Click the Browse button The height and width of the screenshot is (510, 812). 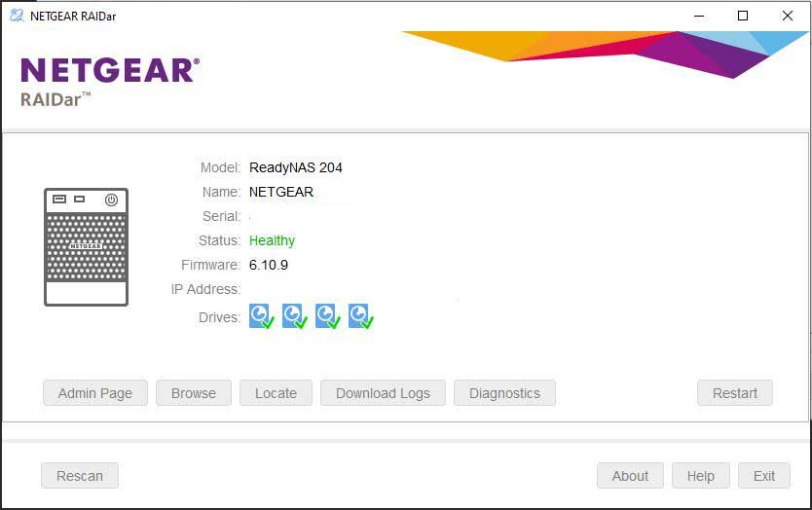click(x=194, y=393)
